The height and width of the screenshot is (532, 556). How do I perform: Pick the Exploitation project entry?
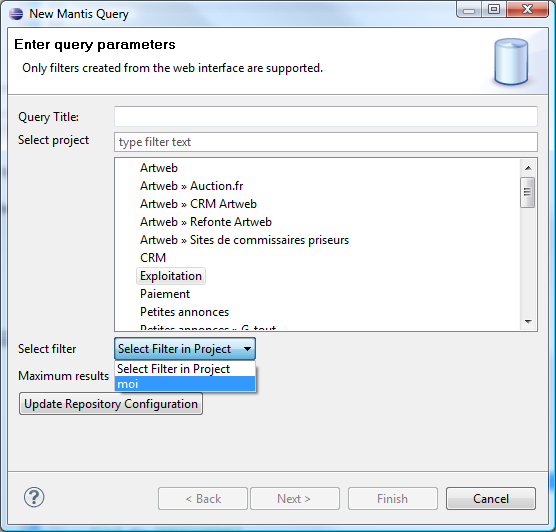171,276
